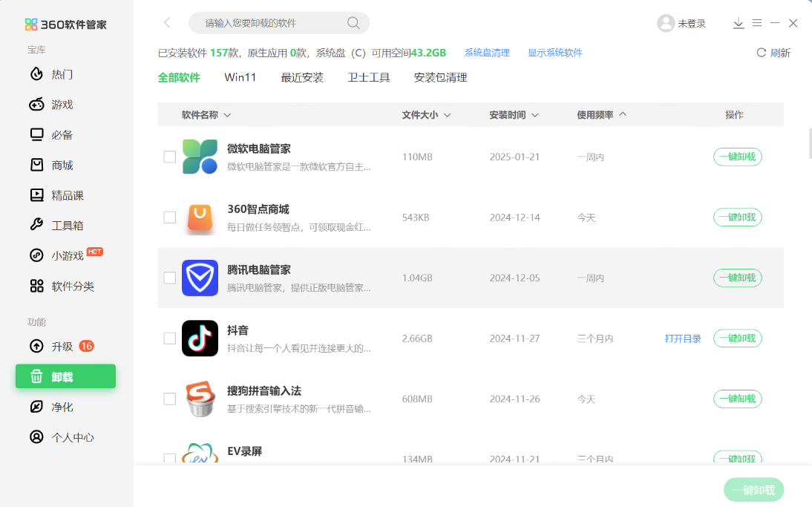This screenshot has height=507, width=812.
Task: Open the 净化 purify section
Action: tap(52, 407)
